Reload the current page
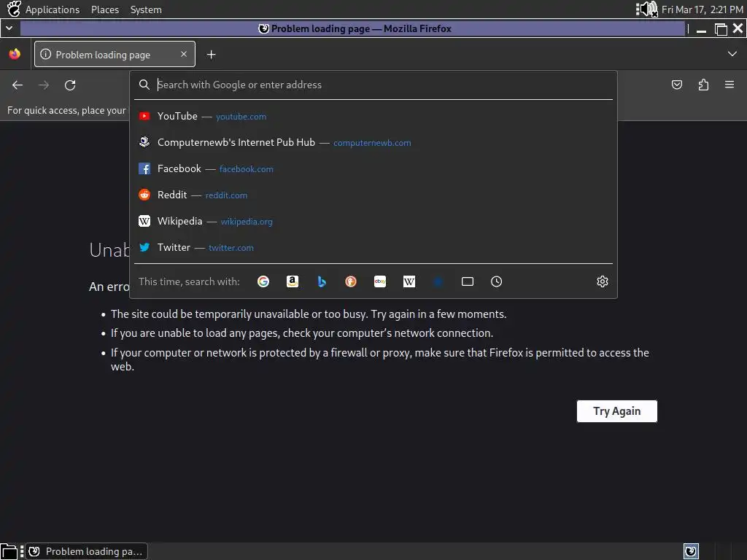The width and height of the screenshot is (747, 560). (x=70, y=85)
